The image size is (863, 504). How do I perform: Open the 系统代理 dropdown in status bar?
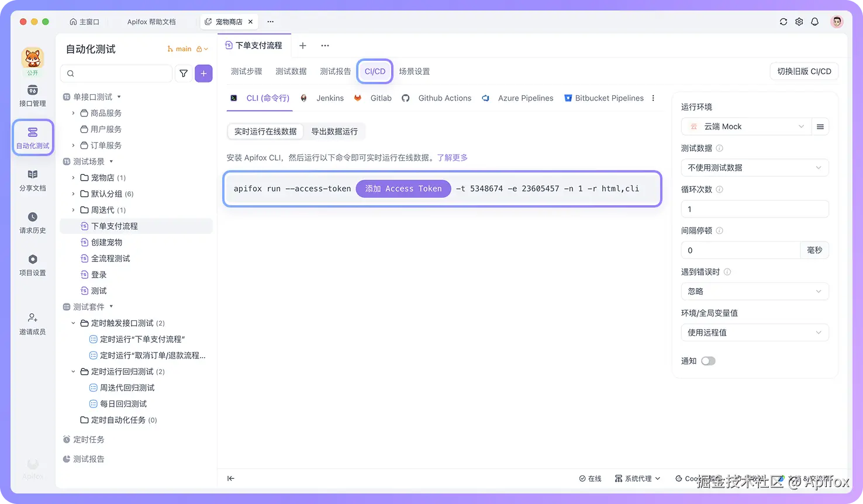coord(637,478)
